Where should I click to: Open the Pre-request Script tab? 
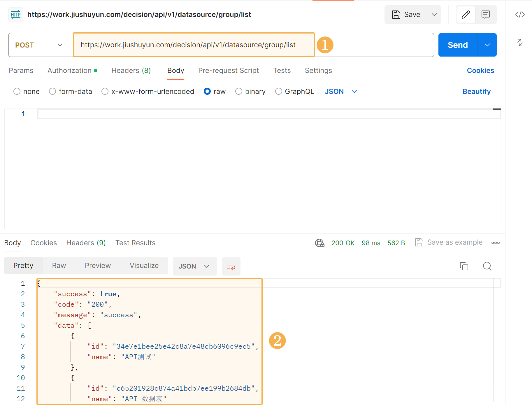tap(228, 71)
